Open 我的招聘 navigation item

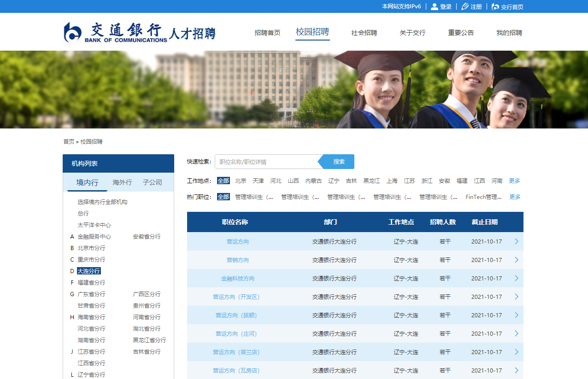point(509,33)
